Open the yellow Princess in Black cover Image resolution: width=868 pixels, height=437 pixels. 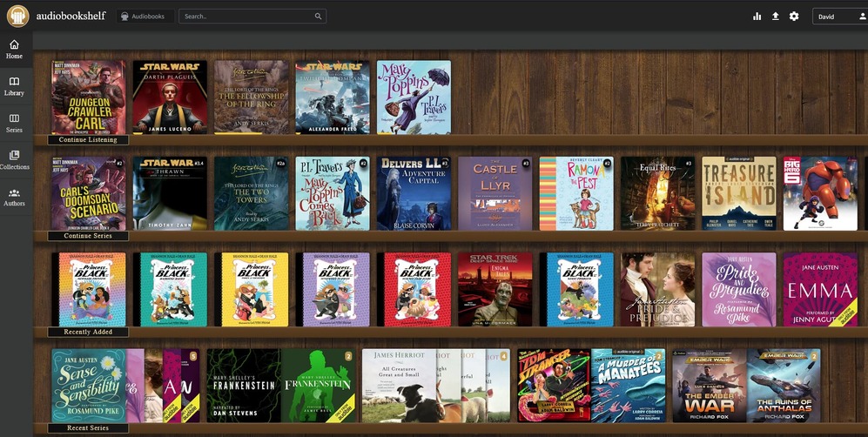[x=252, y=290]
